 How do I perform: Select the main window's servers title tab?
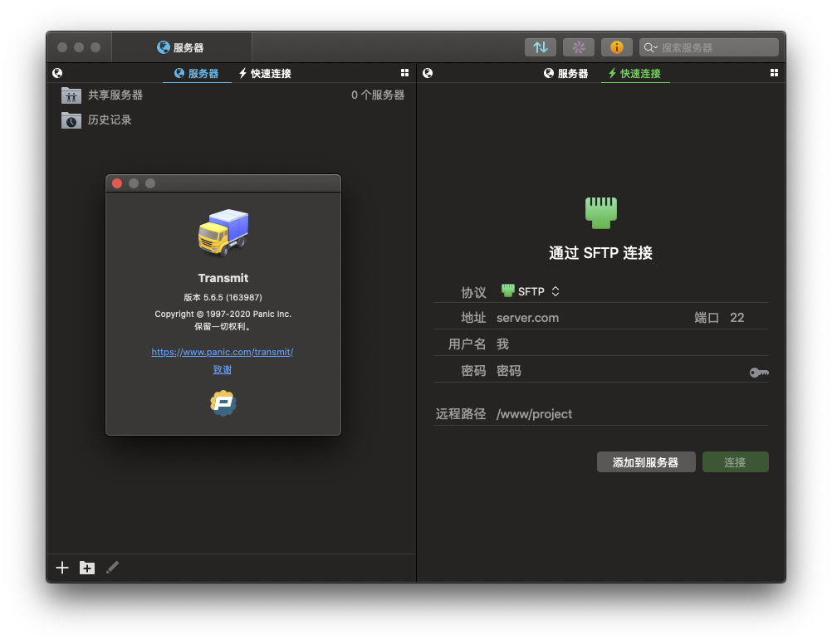(181, 47)
